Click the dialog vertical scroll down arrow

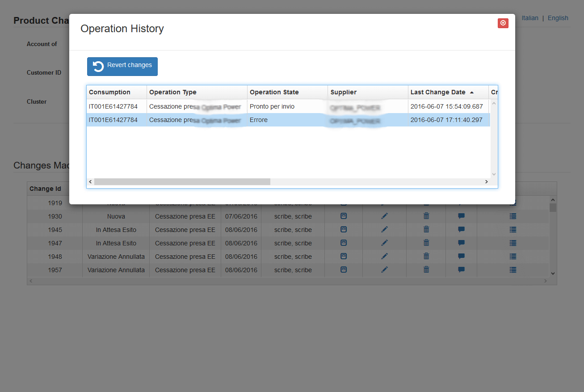(494, 174)
